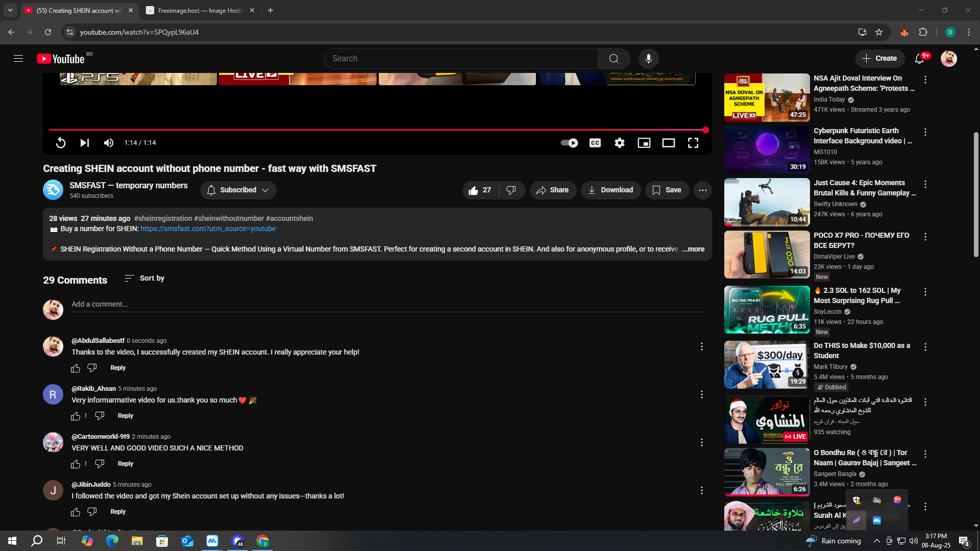Open options for Cartoonworld-9t9's comment
The width and height of the screenshot is (980, 551).
pyautogui.click(x=702, y=443)
